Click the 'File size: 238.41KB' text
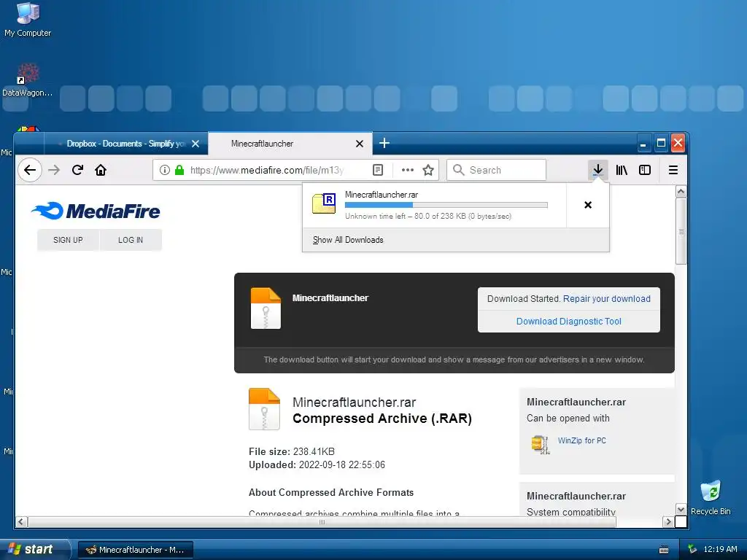Viewport: 747px width, 560px height. point(292,451)
